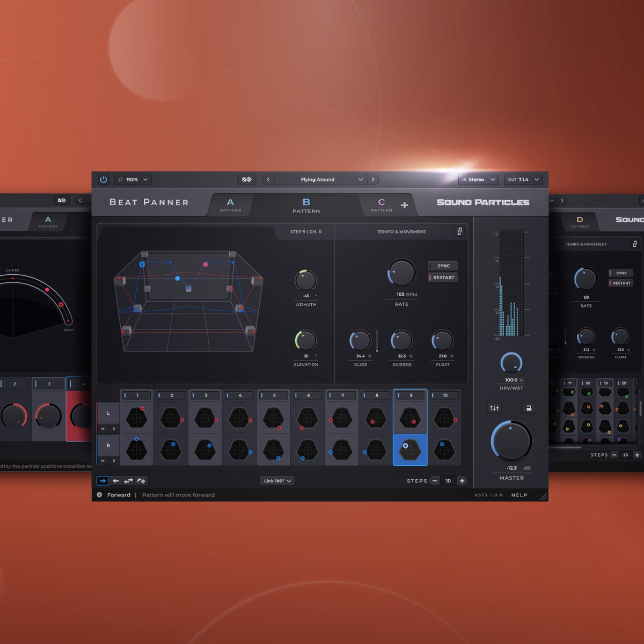Screen dimensions: 644x644
Task: Increase steps with the plus button
Action: click(462, 481)
